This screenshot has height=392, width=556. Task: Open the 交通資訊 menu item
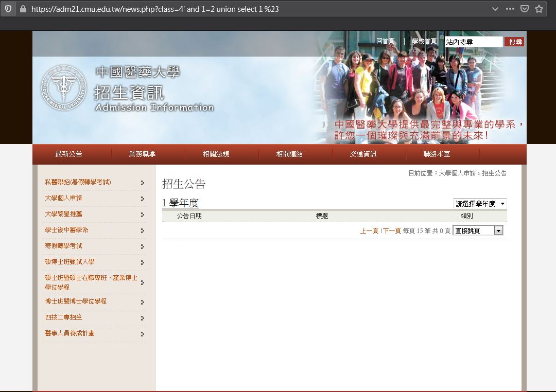pos(363,154)
